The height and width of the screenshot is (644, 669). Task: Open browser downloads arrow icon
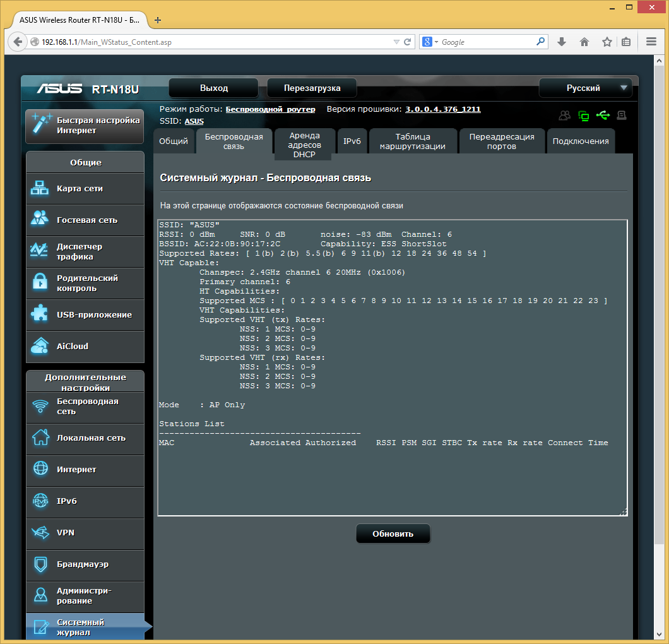coord(562,42)
